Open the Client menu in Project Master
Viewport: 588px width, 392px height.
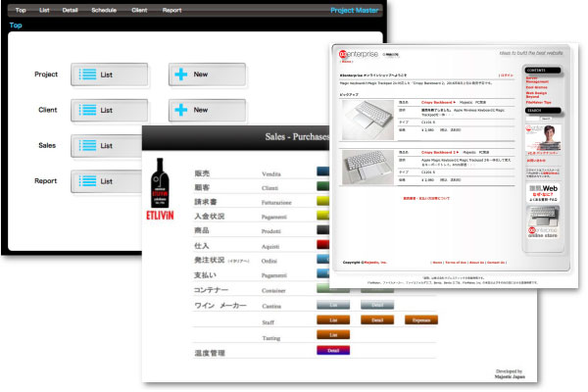click(x=139, y=10)
